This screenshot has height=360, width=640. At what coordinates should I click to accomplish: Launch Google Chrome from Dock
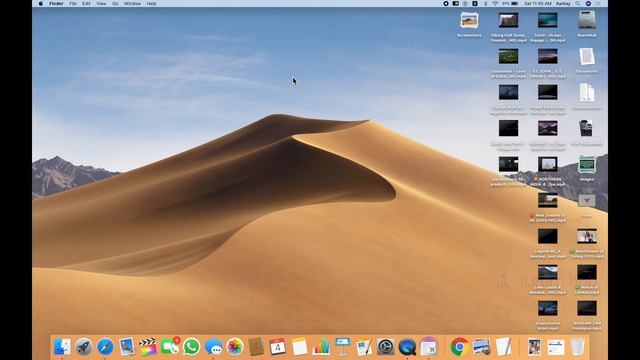[x=459, y=347]
